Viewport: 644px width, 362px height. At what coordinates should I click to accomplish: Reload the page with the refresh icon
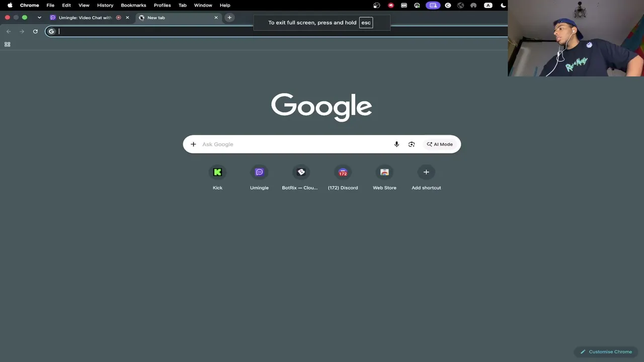35,31
